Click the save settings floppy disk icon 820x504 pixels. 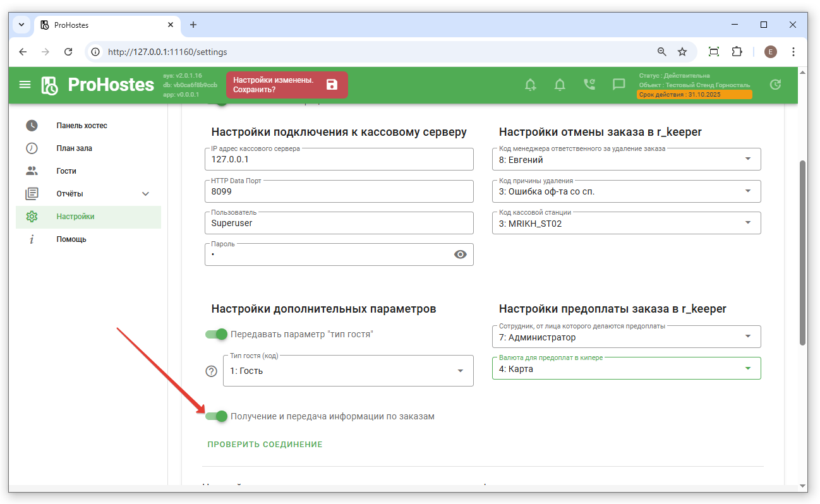click(332, 85)
